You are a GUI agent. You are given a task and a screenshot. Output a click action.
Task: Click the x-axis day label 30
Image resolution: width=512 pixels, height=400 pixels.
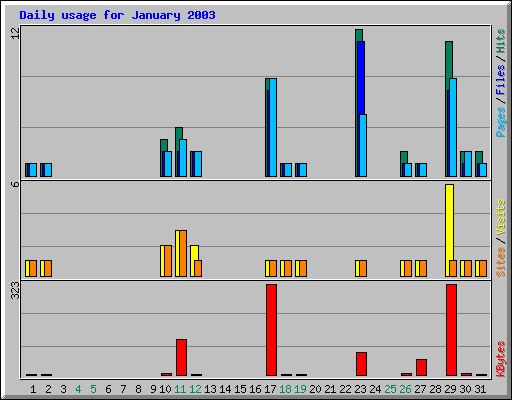point(465,389)
